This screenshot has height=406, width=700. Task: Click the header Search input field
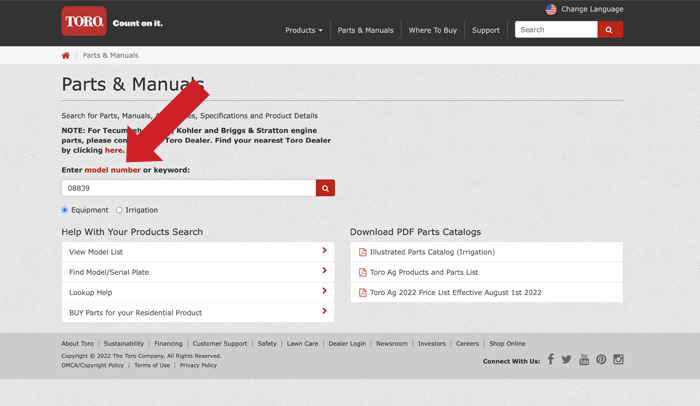pyautogui.click(x=556, y=29)
